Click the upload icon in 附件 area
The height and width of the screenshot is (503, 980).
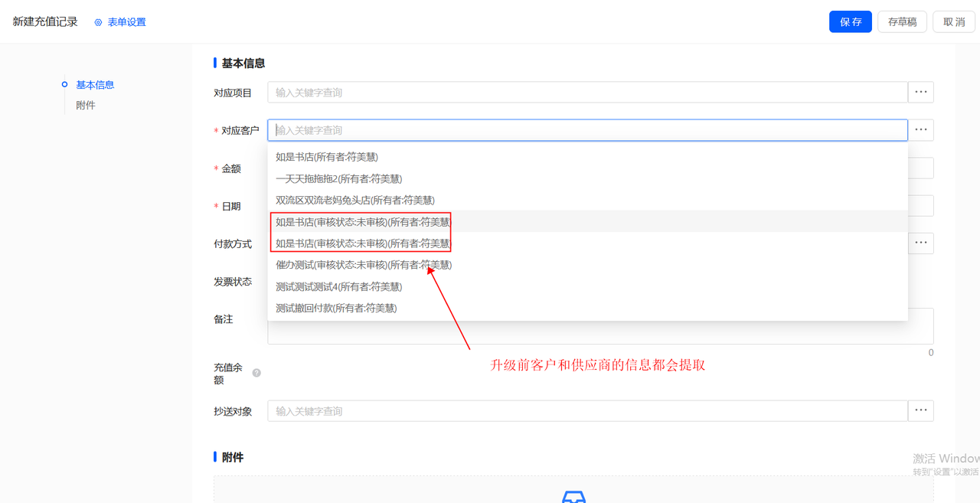coord(573,497)
